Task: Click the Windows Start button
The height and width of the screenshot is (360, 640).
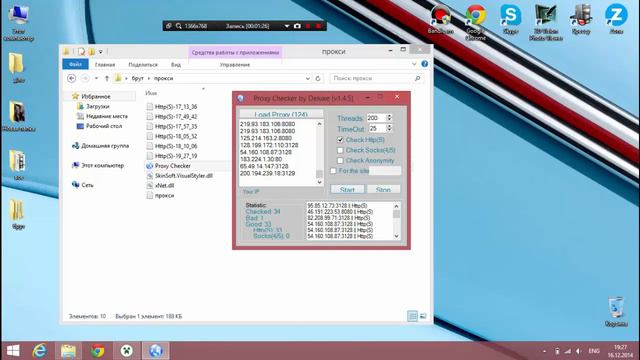Action: coord(13,351)
